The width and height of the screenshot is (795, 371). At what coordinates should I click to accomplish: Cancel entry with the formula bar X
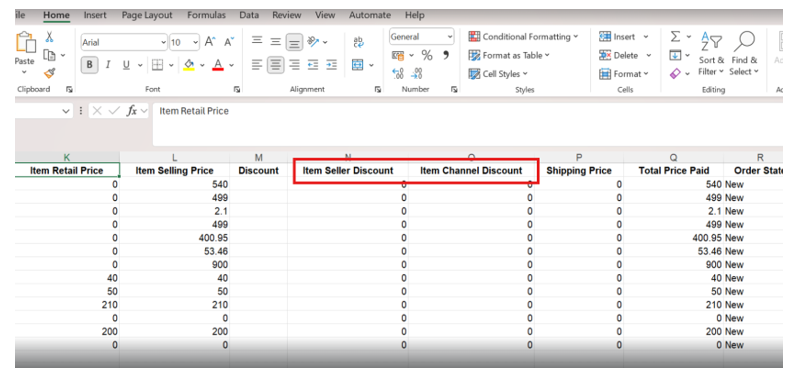[x=98, y=110]
